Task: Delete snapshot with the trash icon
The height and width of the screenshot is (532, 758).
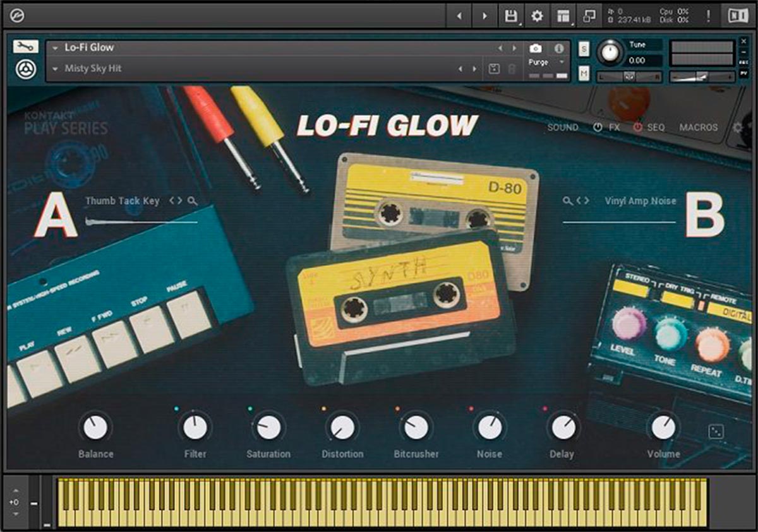Action: pyautogui.click(x=512, y=69)
